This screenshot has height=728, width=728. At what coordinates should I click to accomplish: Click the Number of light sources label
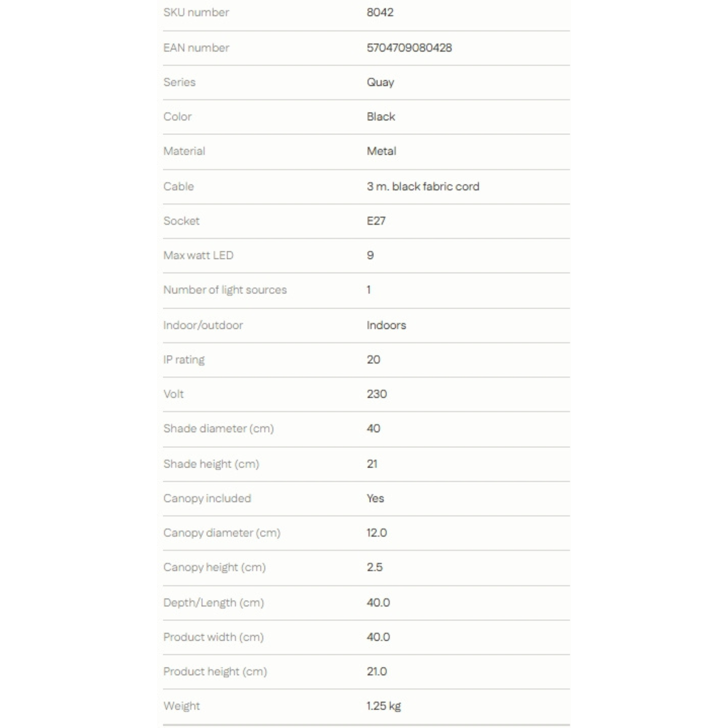point(225,290)
